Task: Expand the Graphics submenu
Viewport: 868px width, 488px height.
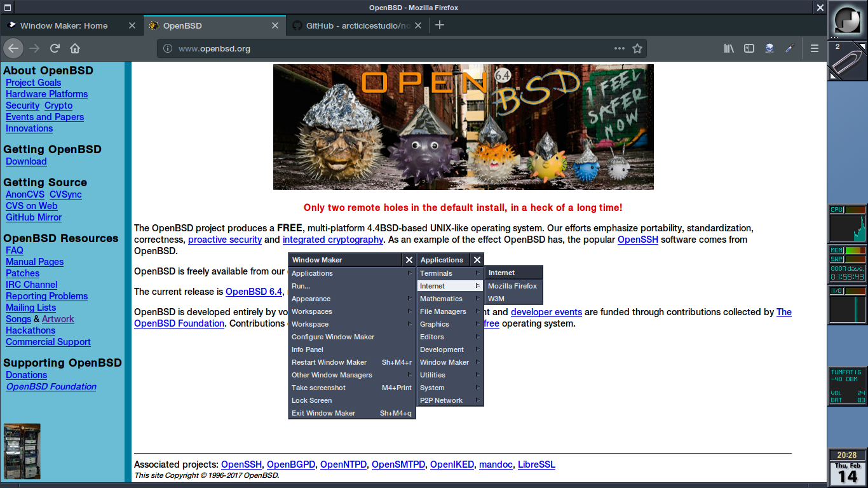Action: (450, 324)
